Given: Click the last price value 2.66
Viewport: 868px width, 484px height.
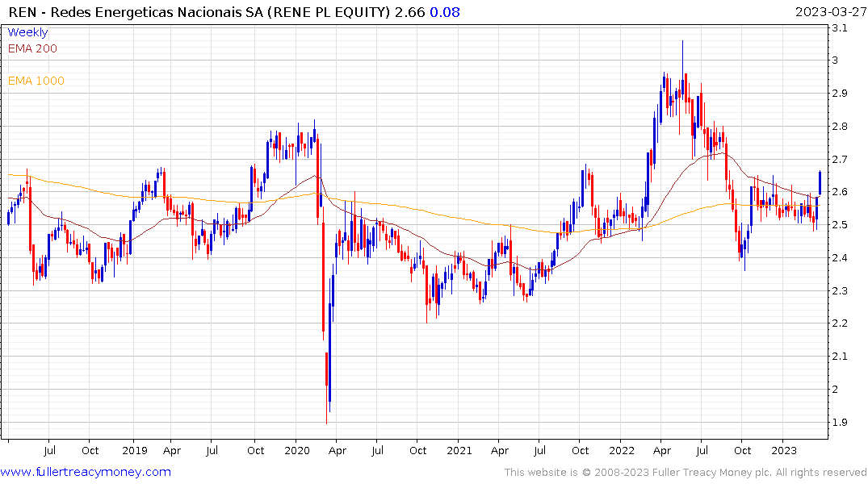Looking at the screenshot, I should 409,12.
